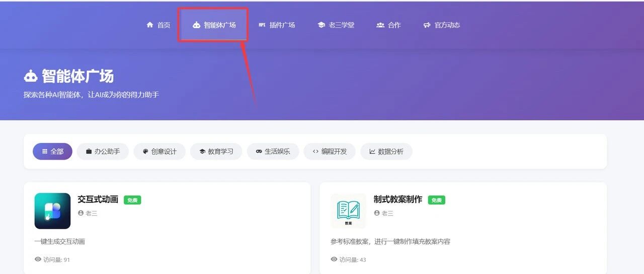This screenshot has height=274, width=644.
Task: Filter by 生活娱乐 category
Action: tap(273, 151)
